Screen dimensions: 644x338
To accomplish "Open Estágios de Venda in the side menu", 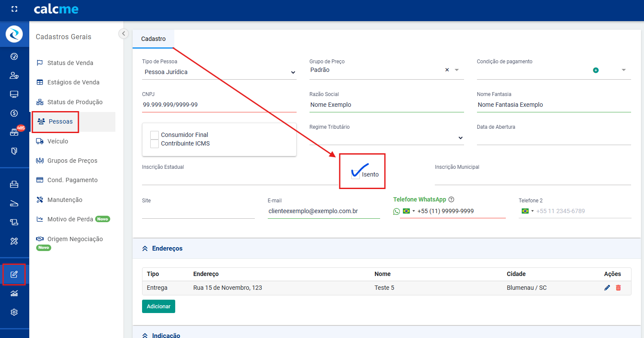I will (74, 82).
